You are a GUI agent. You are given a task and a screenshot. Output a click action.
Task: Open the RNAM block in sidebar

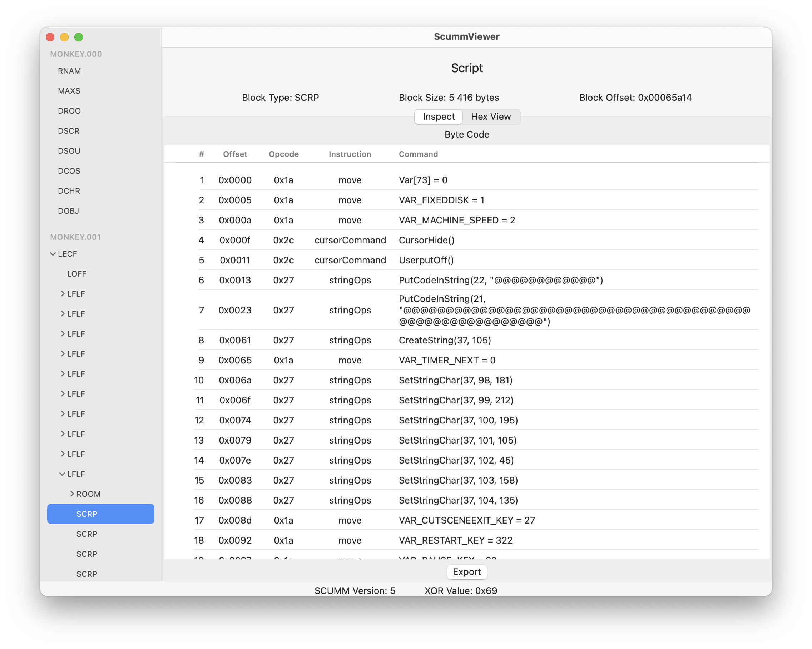click(69, 71)
